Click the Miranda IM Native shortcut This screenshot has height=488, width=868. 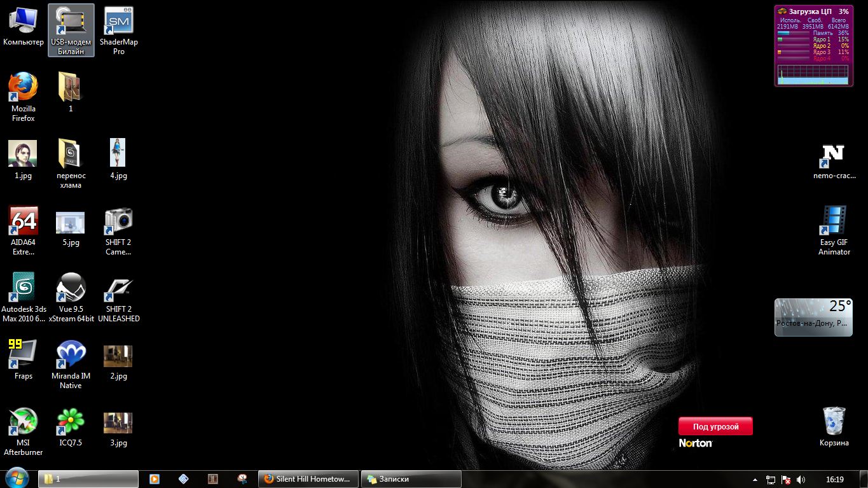(x=71, y=355)
